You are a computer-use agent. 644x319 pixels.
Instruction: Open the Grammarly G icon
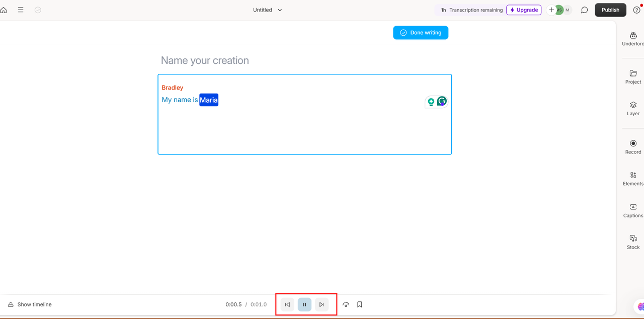442,101
